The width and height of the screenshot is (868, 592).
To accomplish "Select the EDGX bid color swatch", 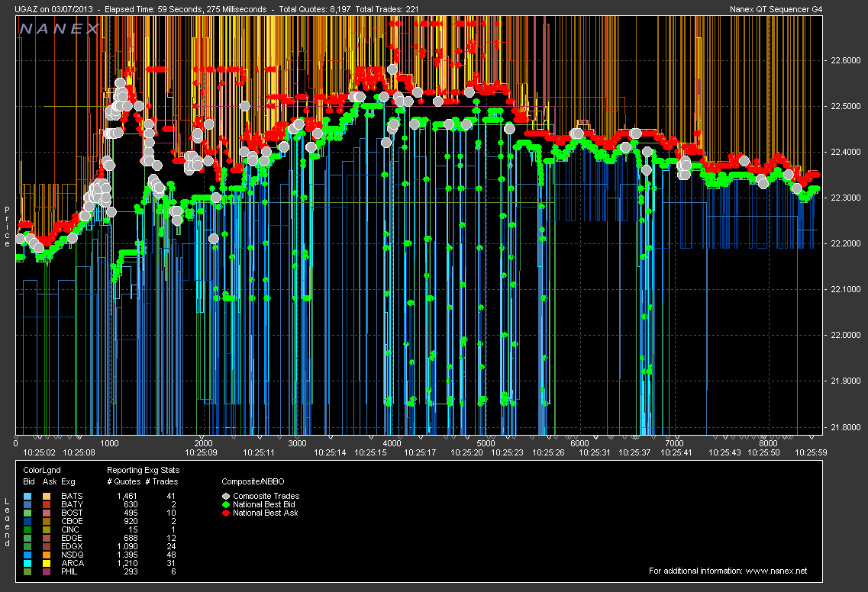I will (x=28, y=547).
